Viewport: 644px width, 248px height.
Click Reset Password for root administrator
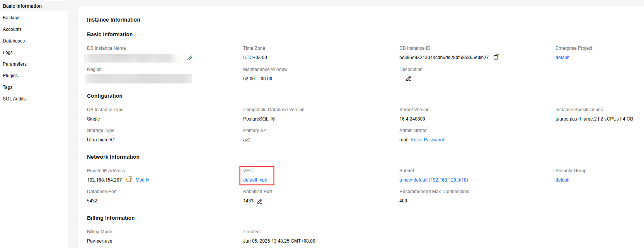click(427, 140)
